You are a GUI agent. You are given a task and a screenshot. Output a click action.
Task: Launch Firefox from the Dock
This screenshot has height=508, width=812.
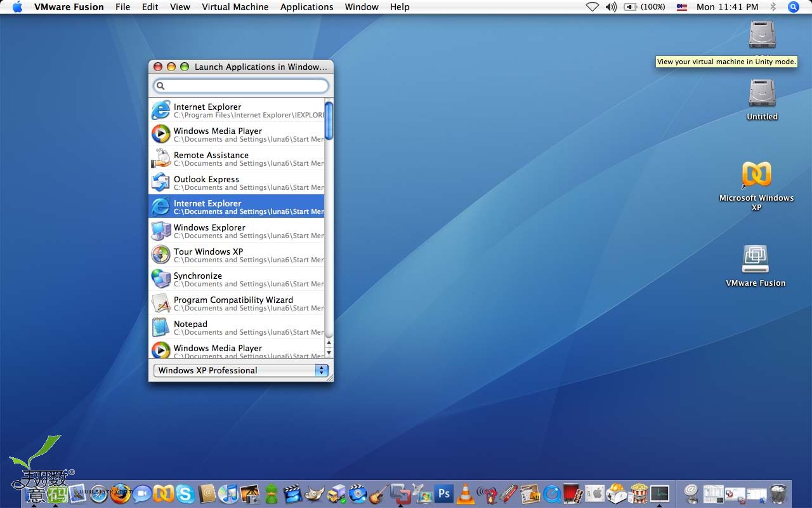(121, 493)
